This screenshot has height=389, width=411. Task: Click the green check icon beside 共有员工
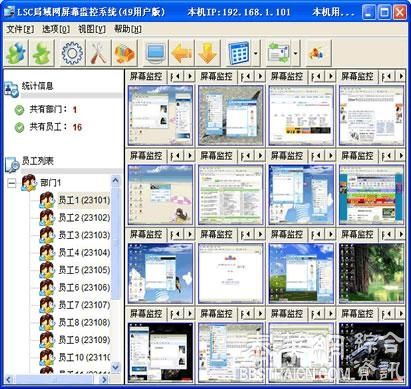coord(19,127)
